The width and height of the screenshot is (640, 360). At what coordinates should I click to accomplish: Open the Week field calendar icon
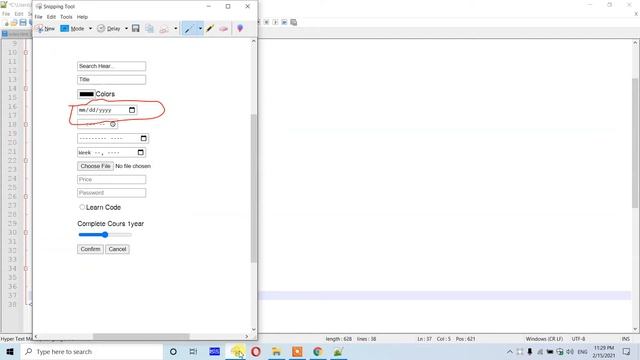click(141, 152)
